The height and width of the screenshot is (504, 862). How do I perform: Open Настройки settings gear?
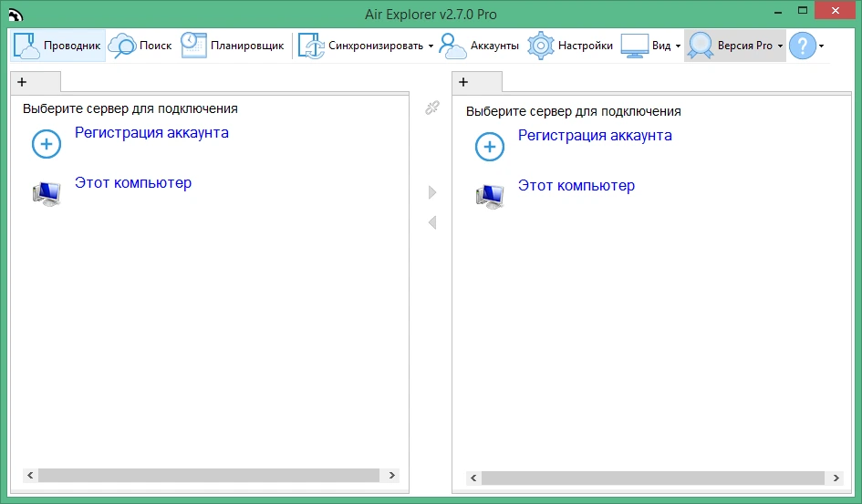click(x=570, y=46)
